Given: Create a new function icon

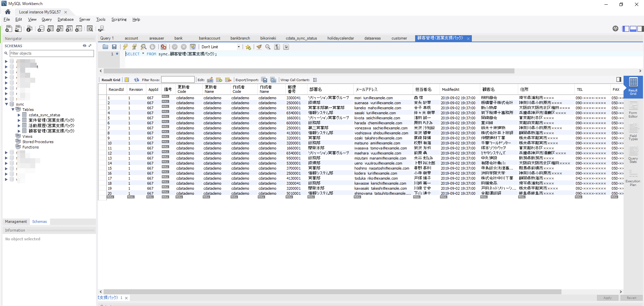Looking at the screenshot, I should [79, 29].
